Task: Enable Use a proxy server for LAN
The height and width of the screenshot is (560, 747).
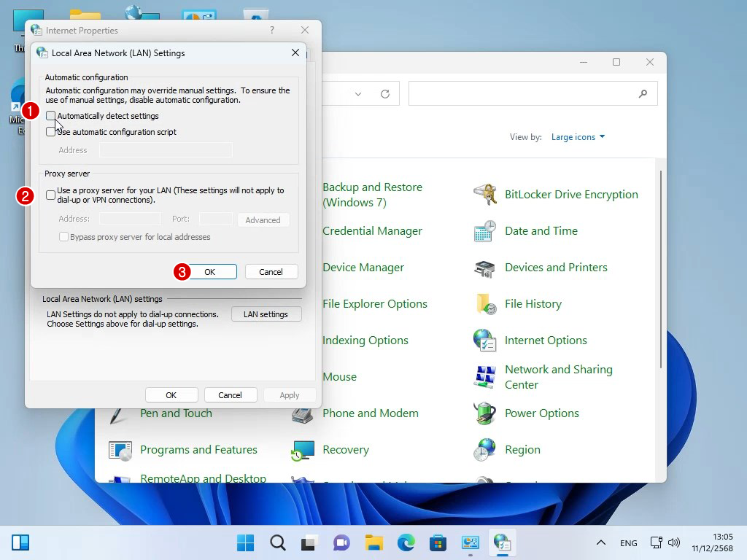Action: [x=50, y=195]
